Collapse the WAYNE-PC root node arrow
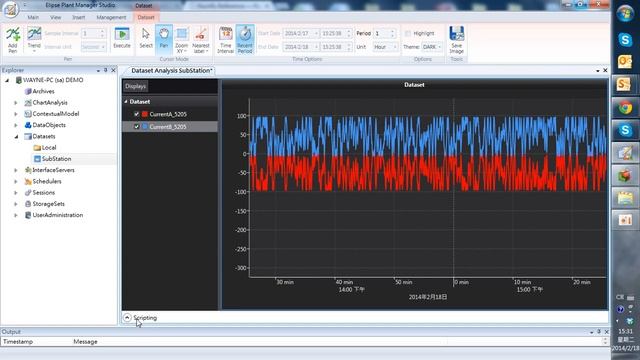The width and height of the screenshot is (640, 360). (7, 80)
